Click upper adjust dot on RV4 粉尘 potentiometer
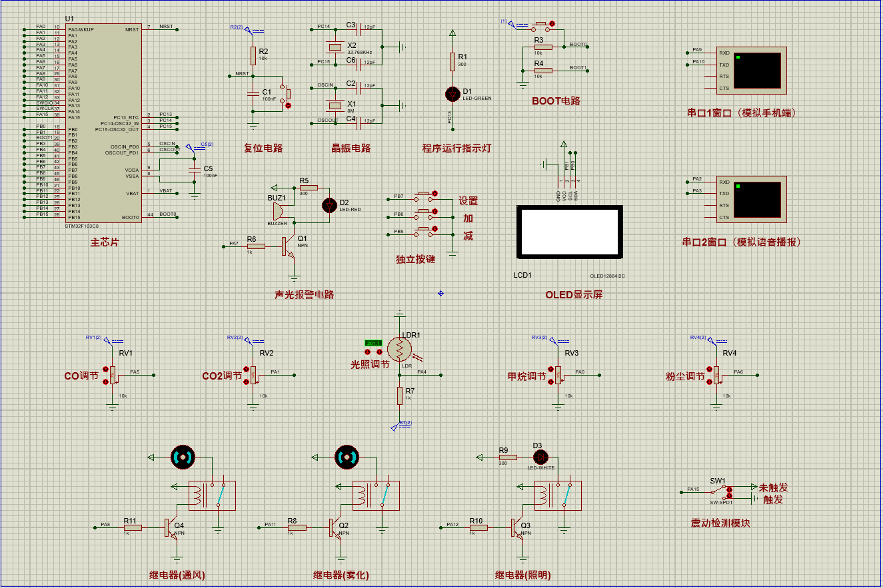This screenshot has height=588, width=883. (710, 370)
